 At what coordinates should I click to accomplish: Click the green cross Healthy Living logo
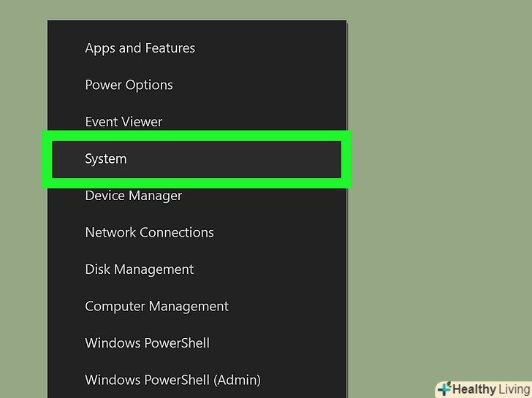point(444,389)
